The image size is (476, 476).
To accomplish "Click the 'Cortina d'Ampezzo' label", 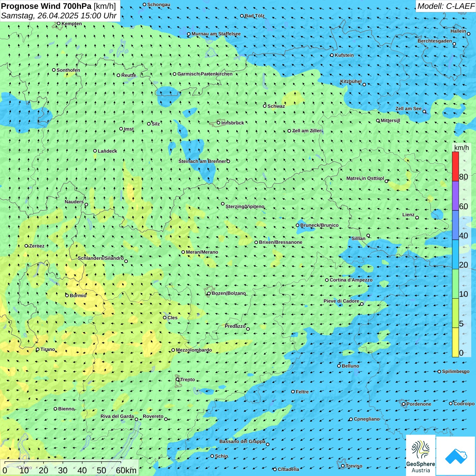I will pos(351,280).
